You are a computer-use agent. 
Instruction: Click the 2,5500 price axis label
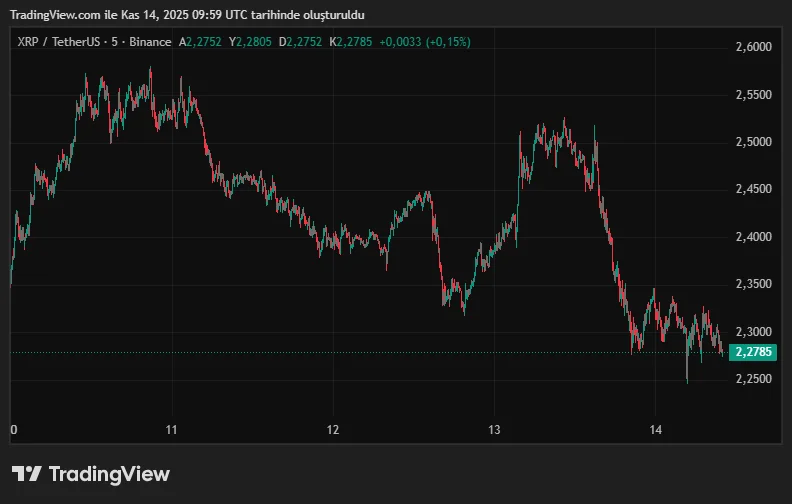pyautogui.click(x=753, y=95)
